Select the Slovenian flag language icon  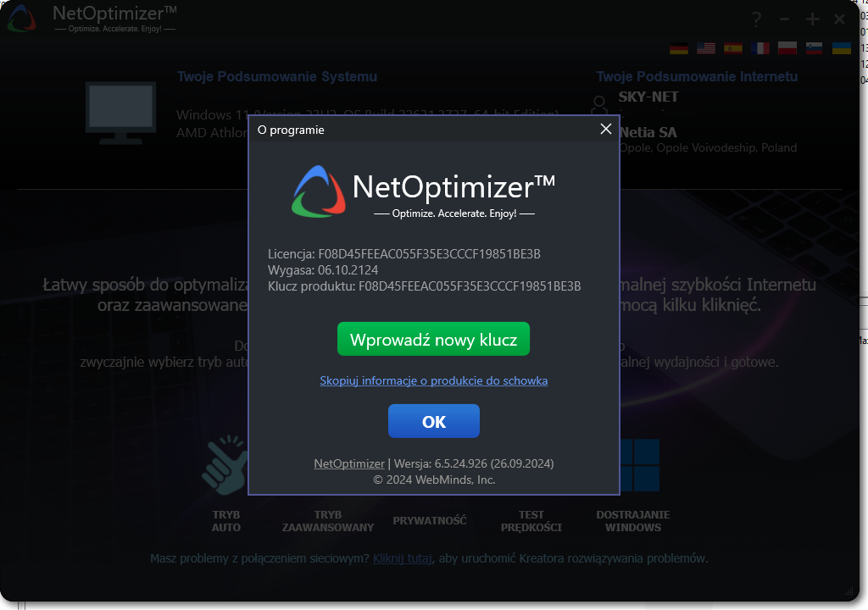coord(815,48)
